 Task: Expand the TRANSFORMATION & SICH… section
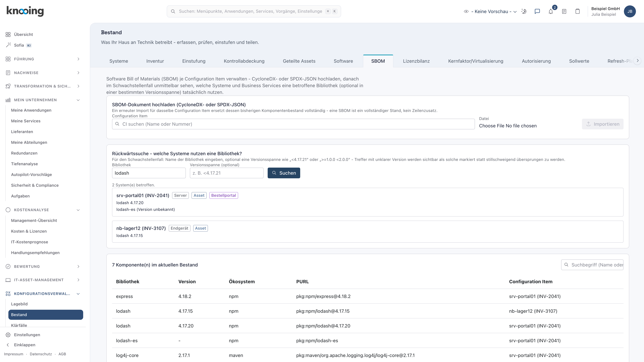(42, 86)
